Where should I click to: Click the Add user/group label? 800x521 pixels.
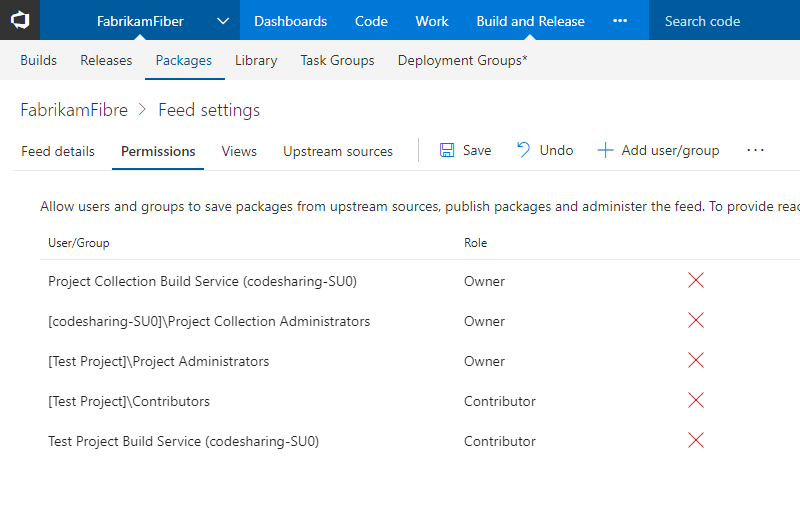tap(670, 151)
